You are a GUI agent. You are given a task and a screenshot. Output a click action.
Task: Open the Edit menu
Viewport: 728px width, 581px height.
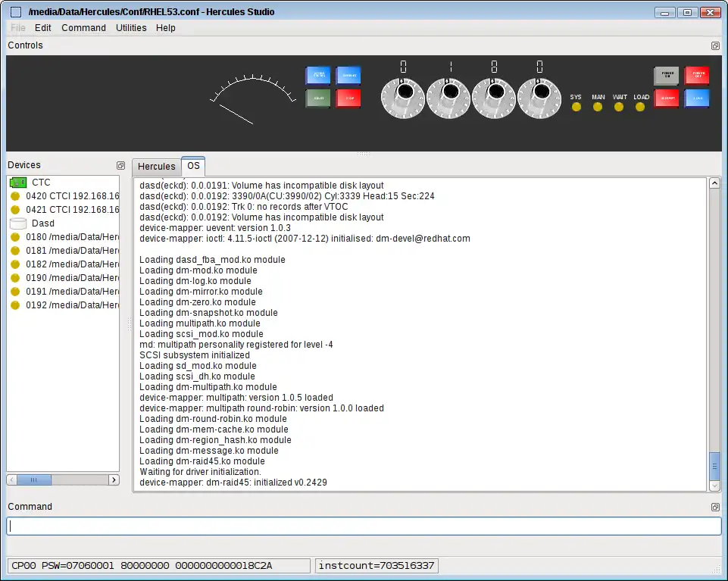click(x=42, y=28)
